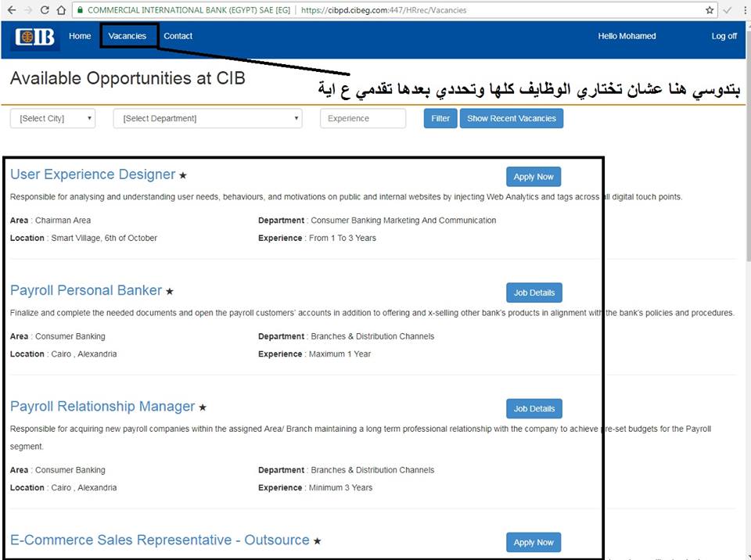Click the 'From 1 To 3 Years' text
The width and height of the screenshot is (751, 560).
[x=343, y=238]
